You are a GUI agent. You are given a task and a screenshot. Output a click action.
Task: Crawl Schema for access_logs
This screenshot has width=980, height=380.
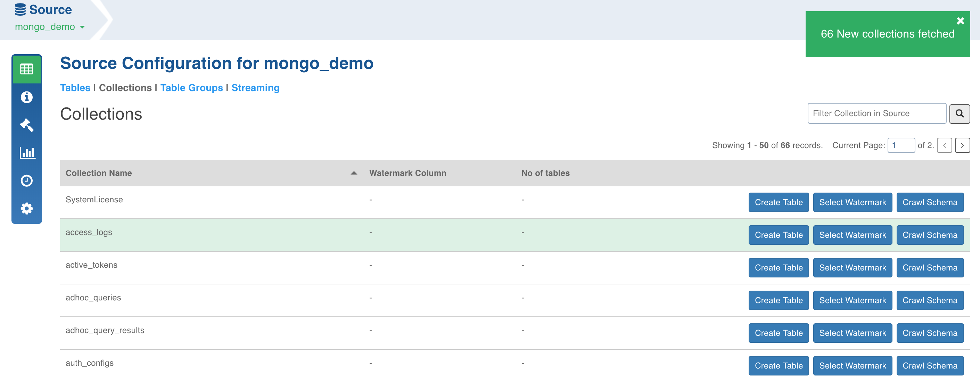(930, 235)
